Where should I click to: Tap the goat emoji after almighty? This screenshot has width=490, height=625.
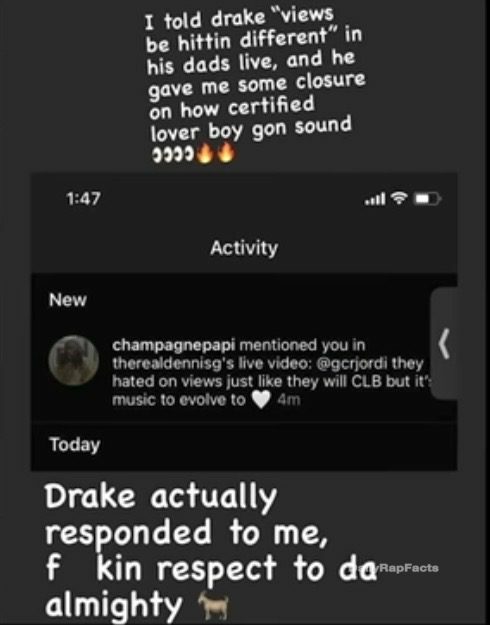pyautogui.click(x=214, y=605)
